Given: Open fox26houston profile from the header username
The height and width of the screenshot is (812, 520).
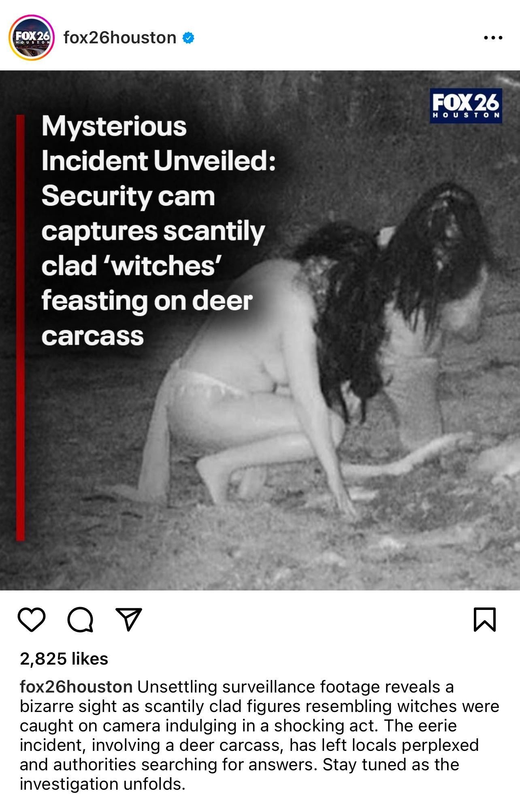Looking at the screenshot, I should [x=120, y=38].
